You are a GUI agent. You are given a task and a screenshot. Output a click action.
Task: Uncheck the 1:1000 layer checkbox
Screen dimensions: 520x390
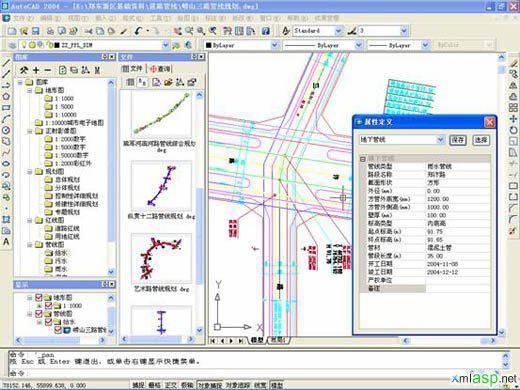point(48,305)
